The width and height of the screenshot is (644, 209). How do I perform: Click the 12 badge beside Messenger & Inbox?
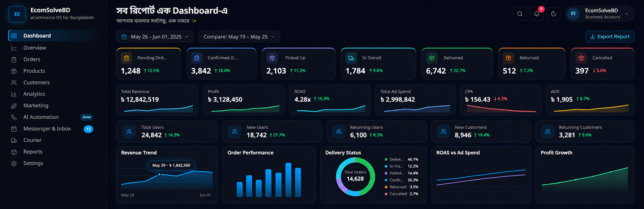click(88, 129)
